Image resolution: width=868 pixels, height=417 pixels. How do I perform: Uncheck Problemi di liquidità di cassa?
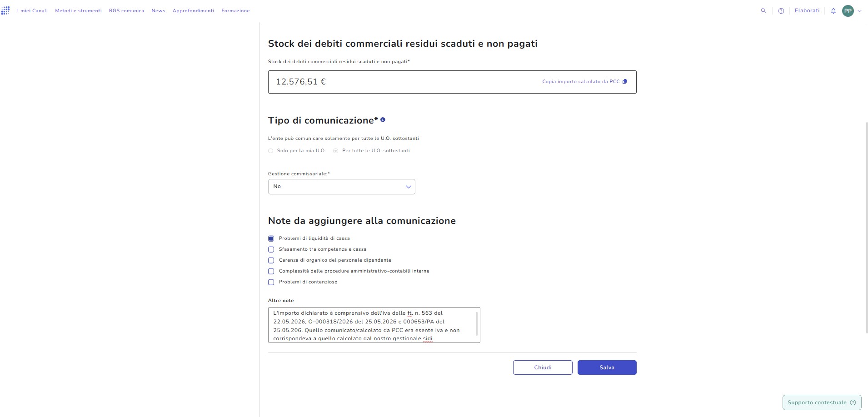click(271, 238)
